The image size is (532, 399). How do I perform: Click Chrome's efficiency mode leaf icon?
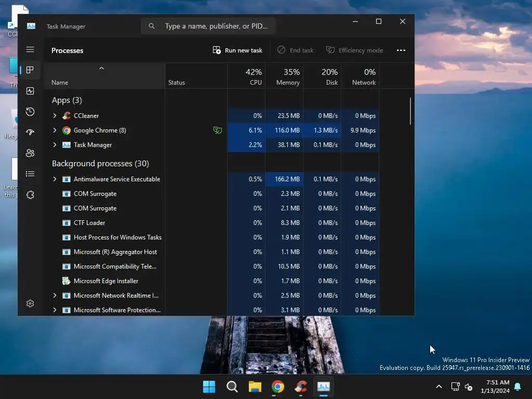(x=218, y=130)
